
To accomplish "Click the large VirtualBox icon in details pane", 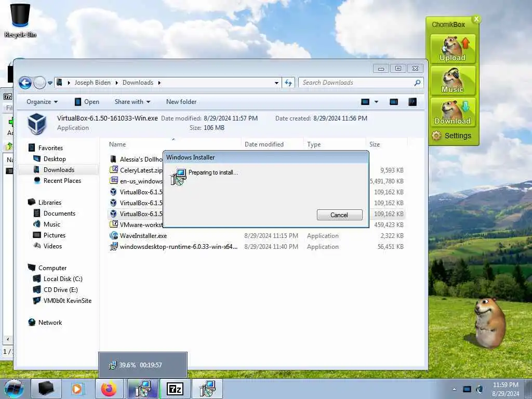I will (x=37, y=124).
